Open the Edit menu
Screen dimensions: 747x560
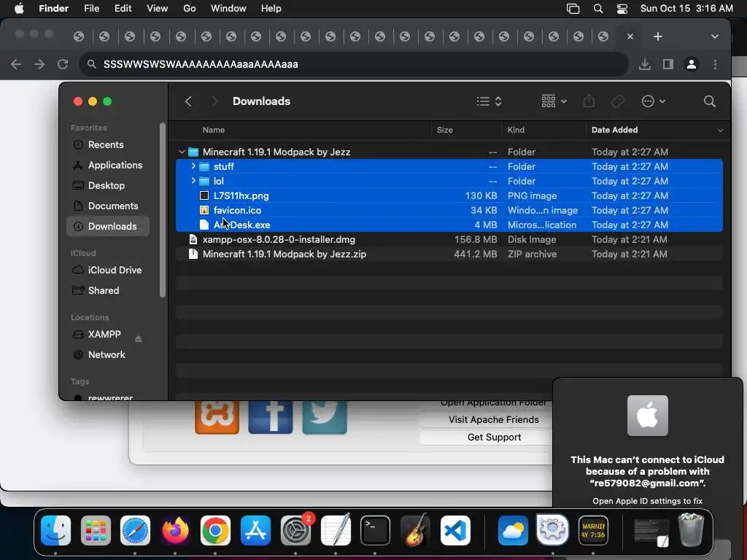tap(123, 9)
